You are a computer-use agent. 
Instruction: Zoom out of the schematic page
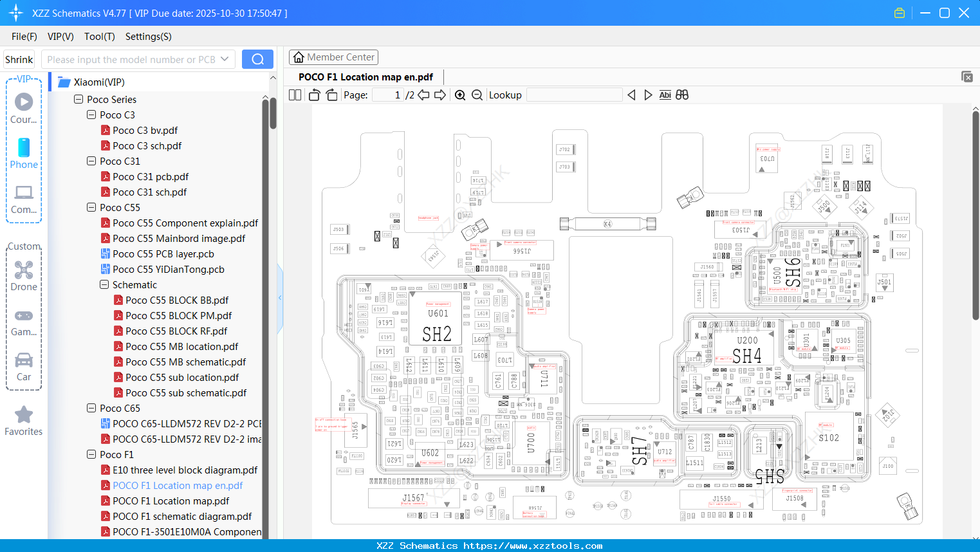point(477,95)
